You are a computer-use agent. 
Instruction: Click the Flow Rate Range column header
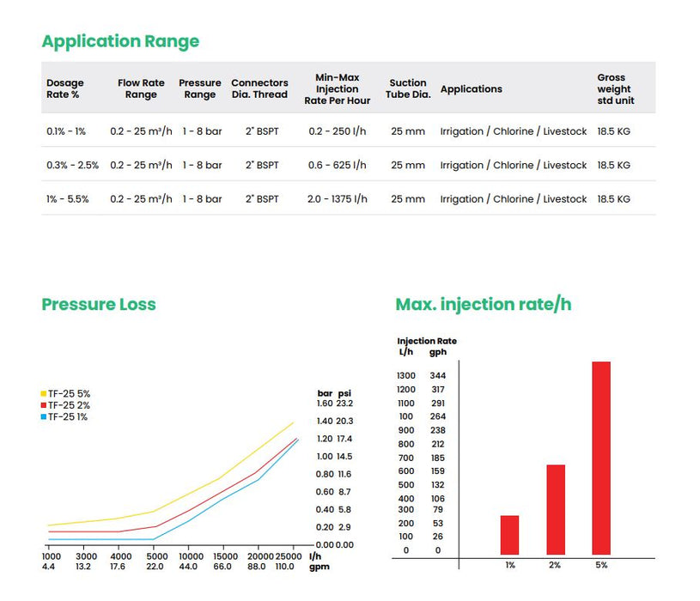click(x=141, y=88)
